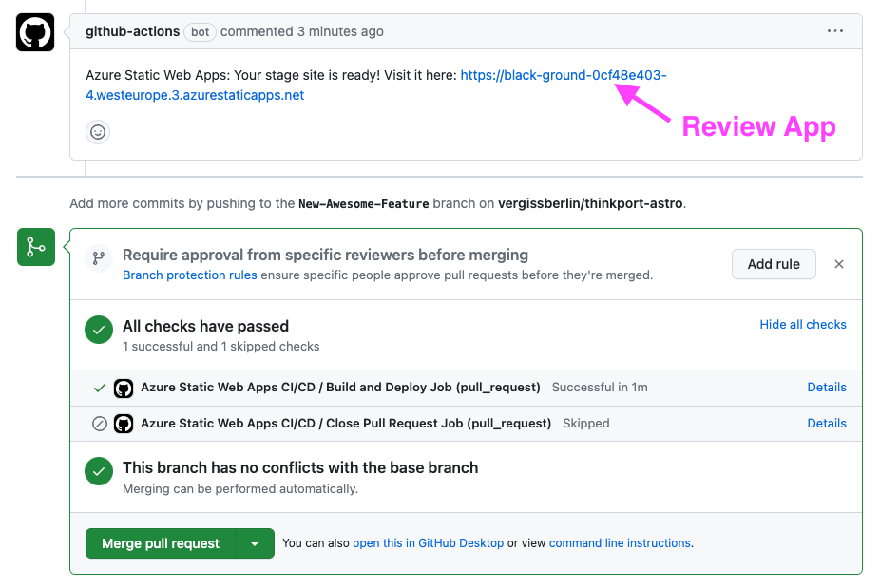The height and width of the screenshot is (588, 880).
Task: Open command line instructions link
Action: (620, 543)
